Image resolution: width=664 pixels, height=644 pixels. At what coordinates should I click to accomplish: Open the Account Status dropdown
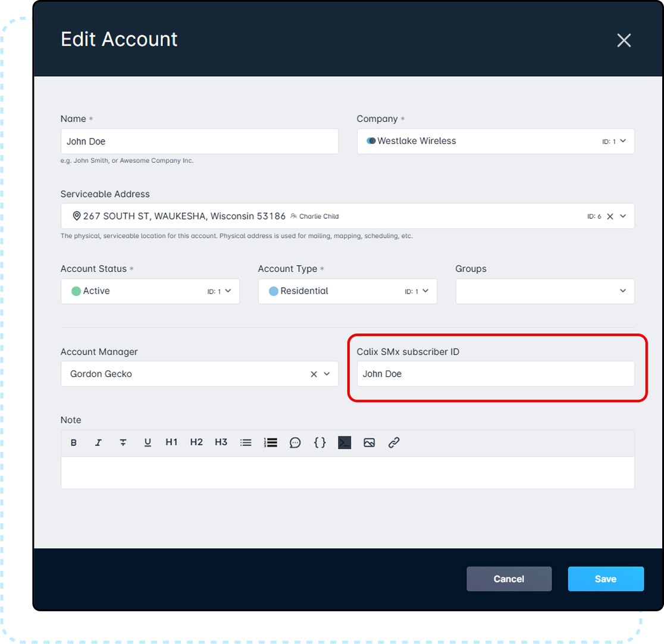[x=151, y=291]
